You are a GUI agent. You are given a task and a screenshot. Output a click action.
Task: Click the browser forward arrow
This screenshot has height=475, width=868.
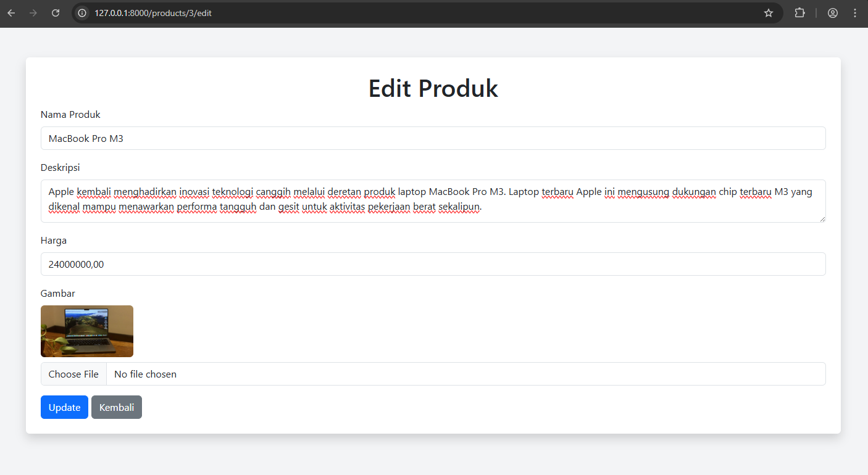click(x=33, y=13)
